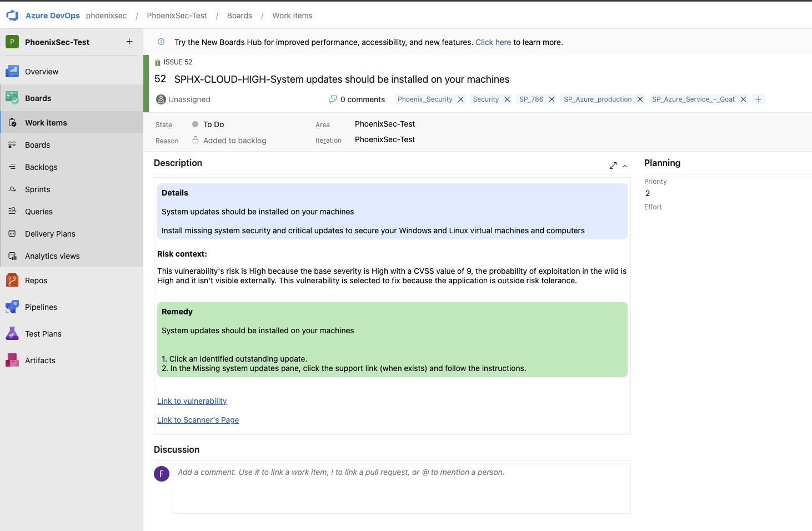The width and height of the screenshot is (812, 531).
Task: Click the user avatar F in Discussion
Action: [x=162, y=474]
